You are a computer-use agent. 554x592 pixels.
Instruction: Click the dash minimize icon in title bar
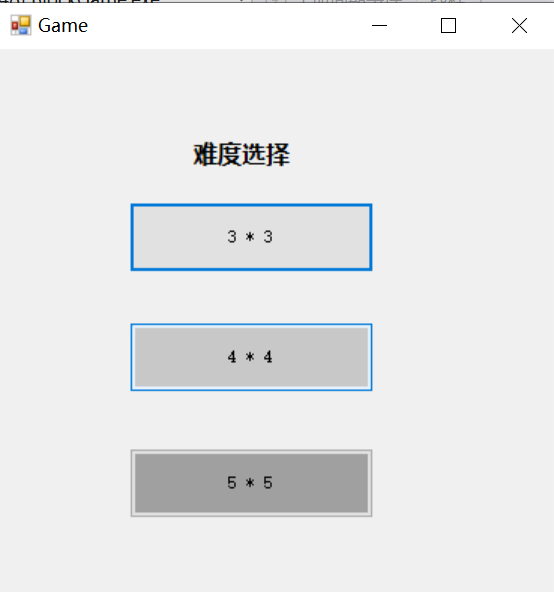[380, 26]
